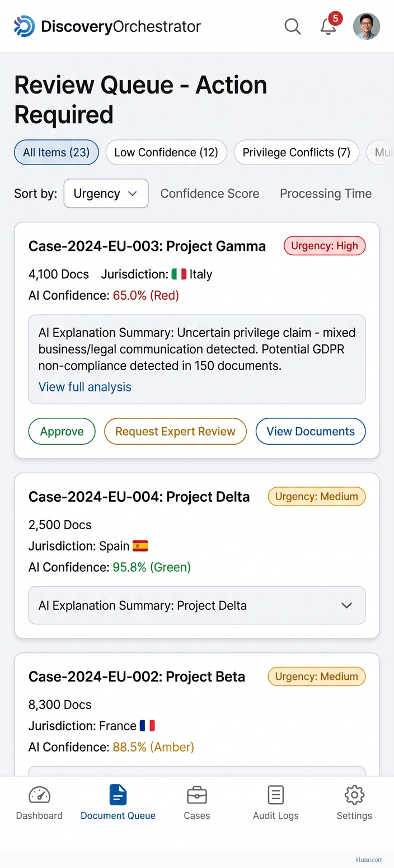Approve the Project Gamma case
394x868 pixels.
tap(62, 431)
